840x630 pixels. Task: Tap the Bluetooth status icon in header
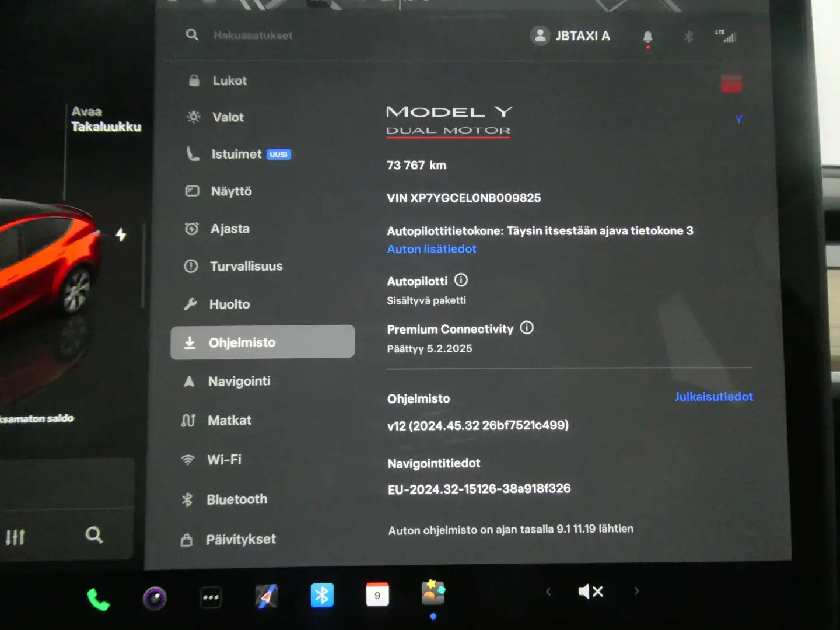tap(688, 37)
